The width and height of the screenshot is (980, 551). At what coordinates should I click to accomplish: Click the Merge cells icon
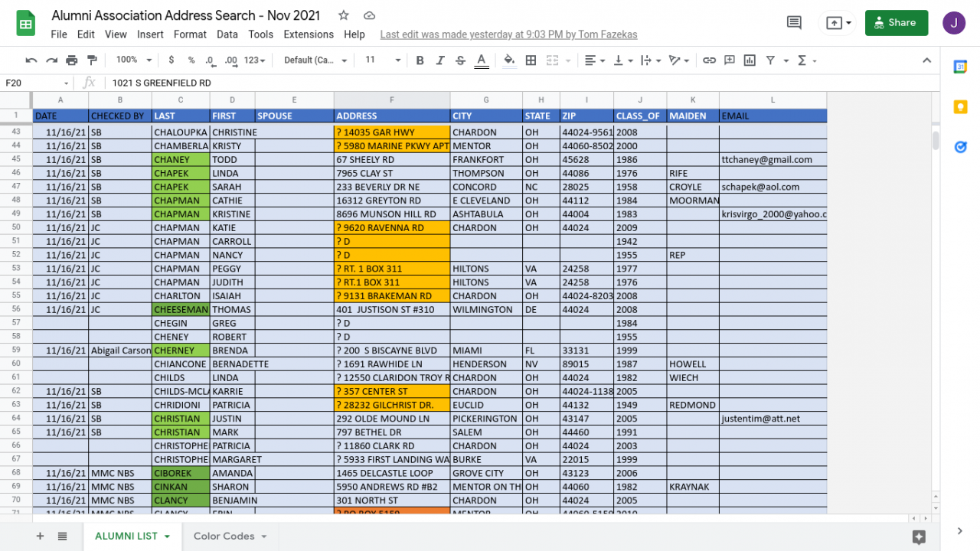click(x=552, y=60)
